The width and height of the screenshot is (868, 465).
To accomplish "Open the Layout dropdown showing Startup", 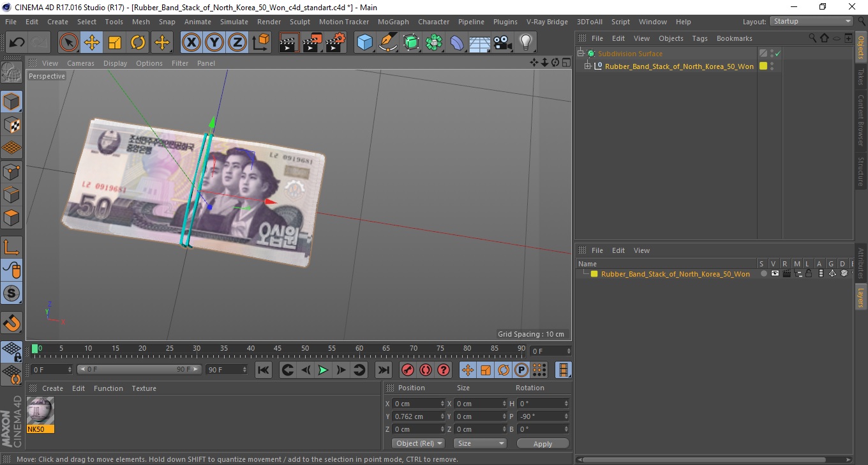I will [x=811, y=22].
